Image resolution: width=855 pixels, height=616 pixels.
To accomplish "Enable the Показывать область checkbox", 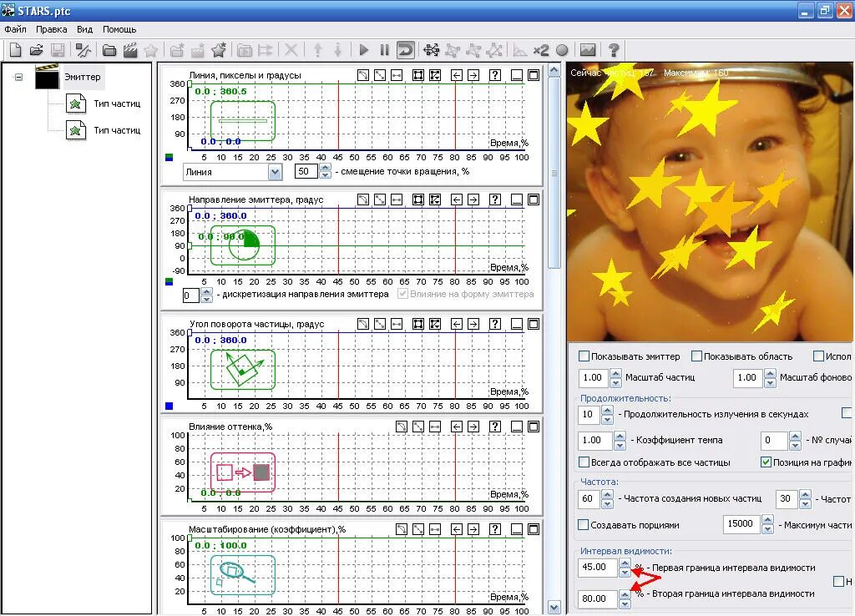I will click(696, 356).
